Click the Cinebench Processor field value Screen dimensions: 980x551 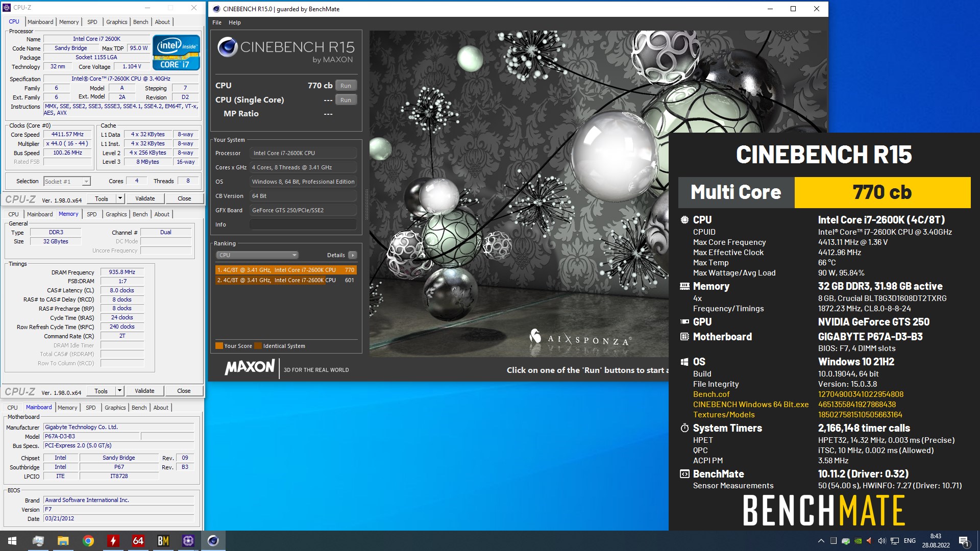(303, 153)
